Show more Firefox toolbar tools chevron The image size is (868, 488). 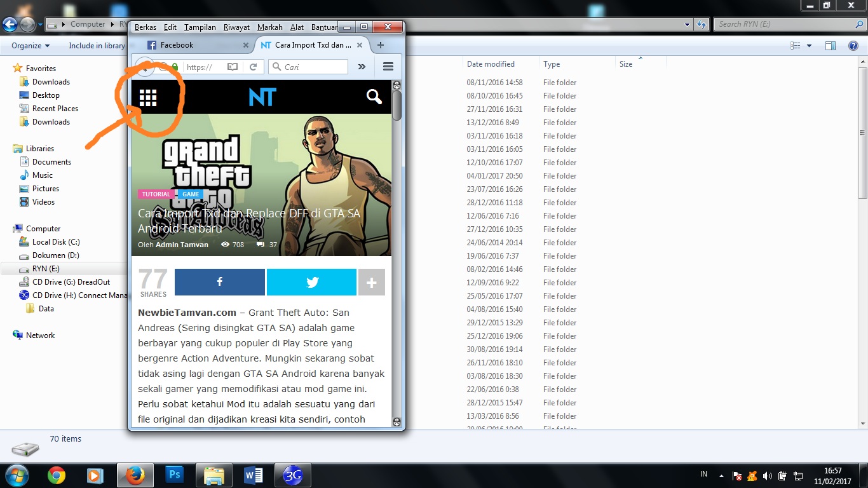(362, 67)
